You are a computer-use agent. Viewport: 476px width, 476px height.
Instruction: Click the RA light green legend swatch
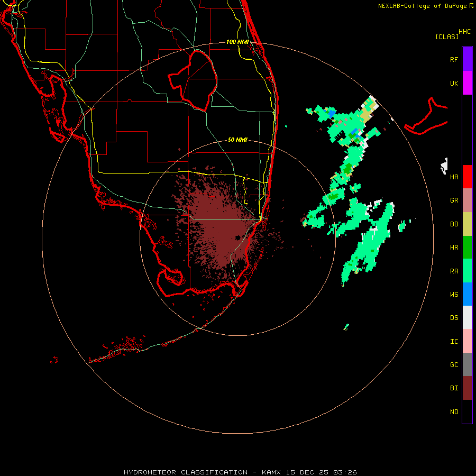point(467,271)
